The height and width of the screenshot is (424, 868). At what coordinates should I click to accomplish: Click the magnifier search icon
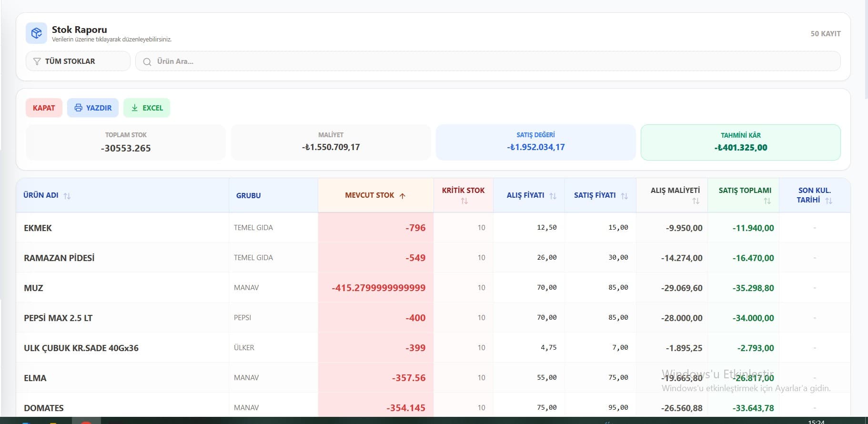pos(147,62)
